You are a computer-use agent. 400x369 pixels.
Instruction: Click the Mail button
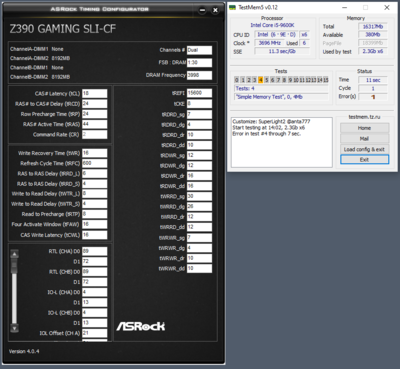click(x=364, y=139)
